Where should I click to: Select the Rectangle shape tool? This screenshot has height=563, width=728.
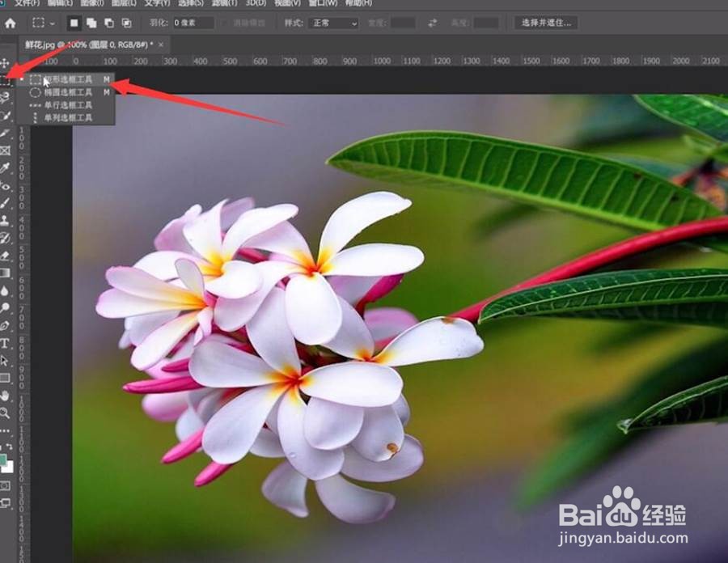coord(5,378)
